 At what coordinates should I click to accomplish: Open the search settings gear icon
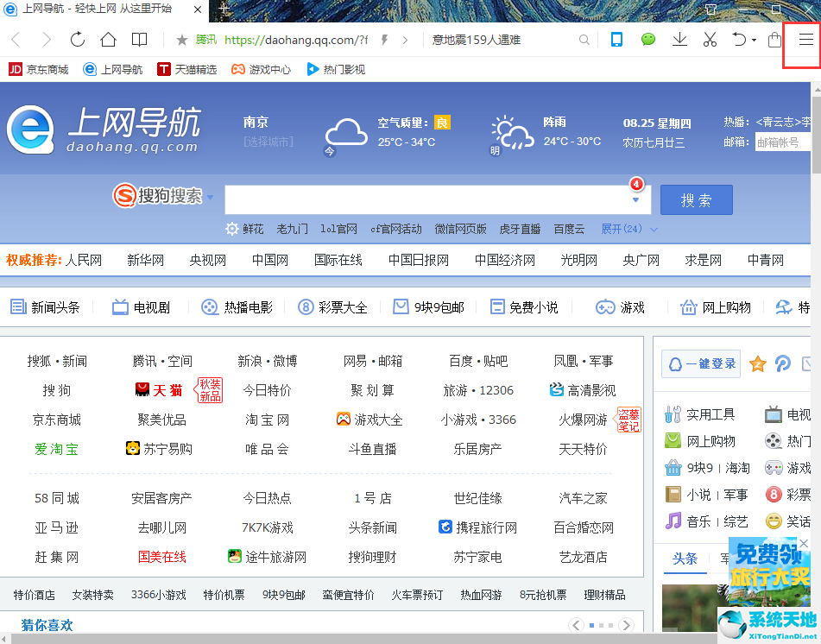click(x=232, y=229)
